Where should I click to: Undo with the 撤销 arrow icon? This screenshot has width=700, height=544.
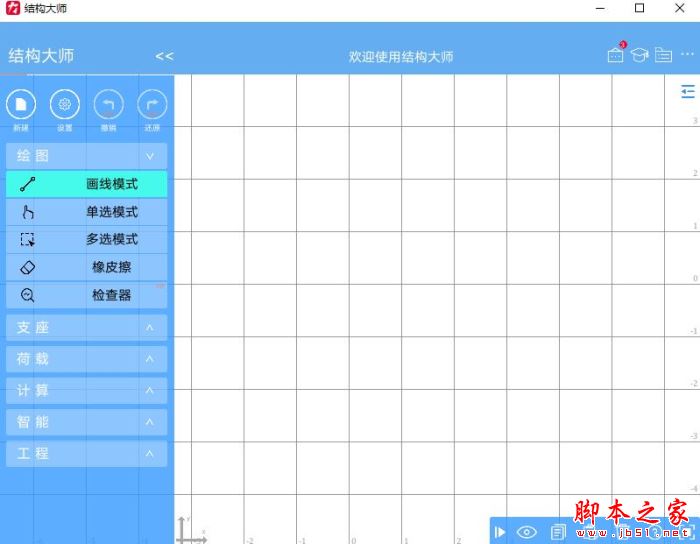(x=108, y=104)
